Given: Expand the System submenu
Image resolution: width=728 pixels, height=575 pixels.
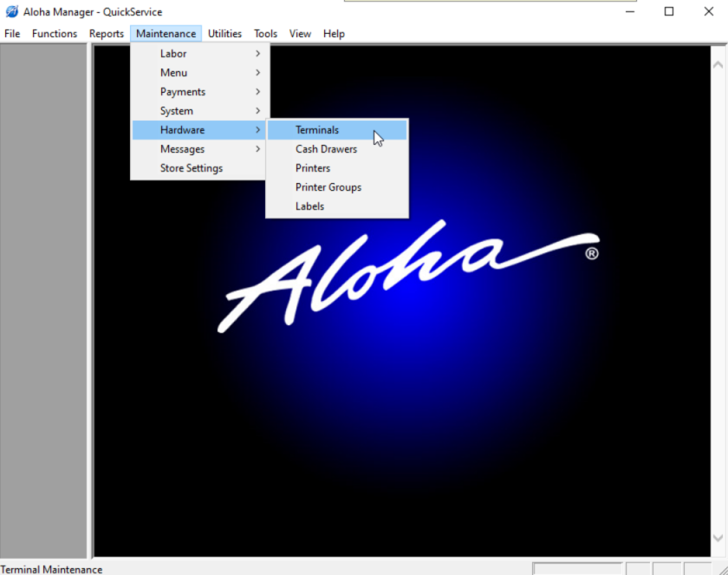Looking at the screenshot, I should click(x=198, y=111).
